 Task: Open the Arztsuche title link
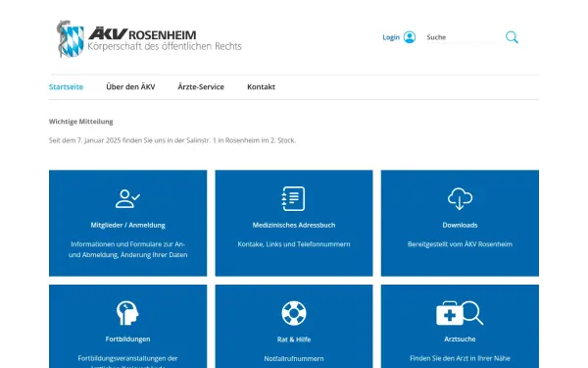click(x=460, y=340)
